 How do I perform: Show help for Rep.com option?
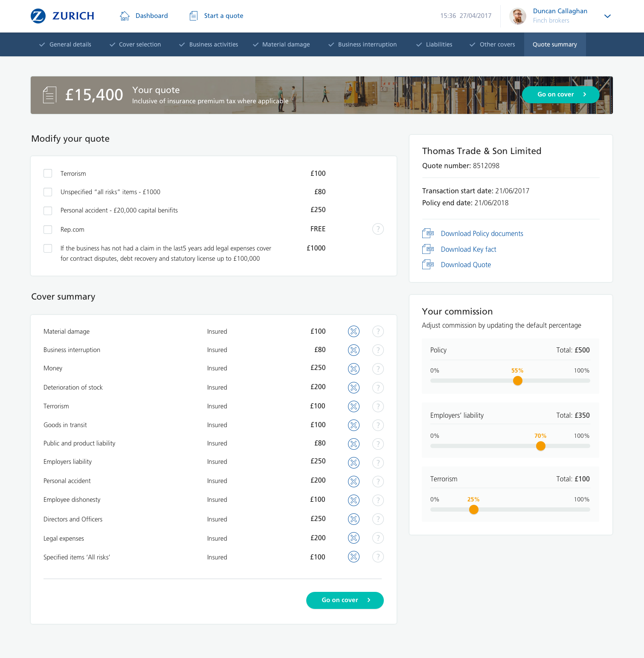coord(378,229)
